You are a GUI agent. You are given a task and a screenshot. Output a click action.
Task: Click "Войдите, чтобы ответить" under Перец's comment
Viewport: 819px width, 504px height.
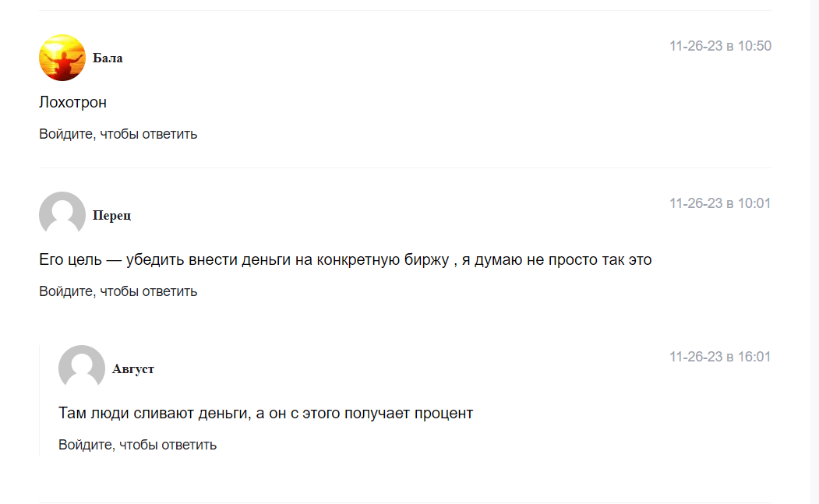click(x=118, y=291)
